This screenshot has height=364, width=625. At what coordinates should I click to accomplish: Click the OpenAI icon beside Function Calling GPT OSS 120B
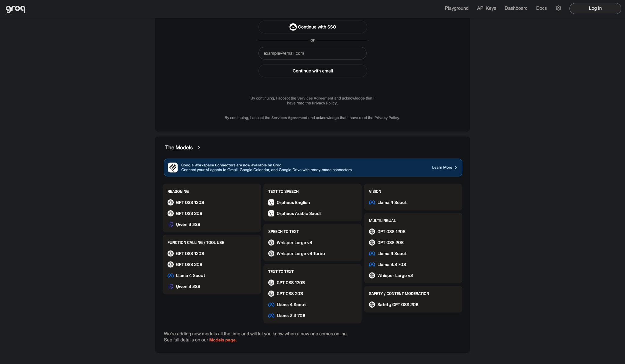[x=171, y=254]
